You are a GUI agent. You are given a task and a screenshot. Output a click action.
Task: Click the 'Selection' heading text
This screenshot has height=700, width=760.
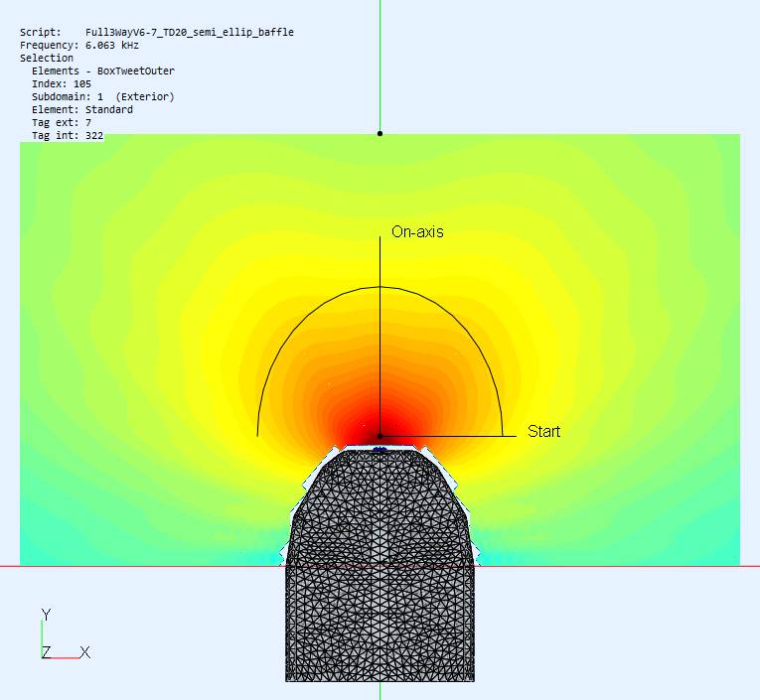click(x=47, y=58)
